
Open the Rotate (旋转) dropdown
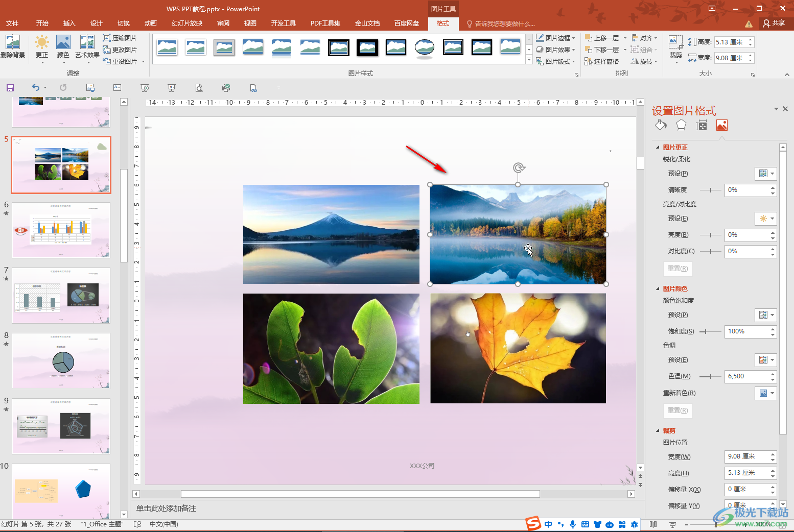tap(644, 61)
